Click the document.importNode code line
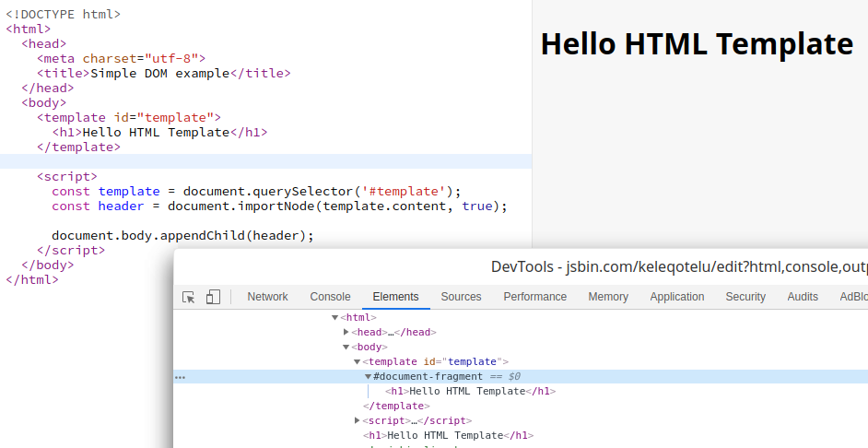Image resolution: width=868 pixels, height=448 pixels. [x=279, y=206]
